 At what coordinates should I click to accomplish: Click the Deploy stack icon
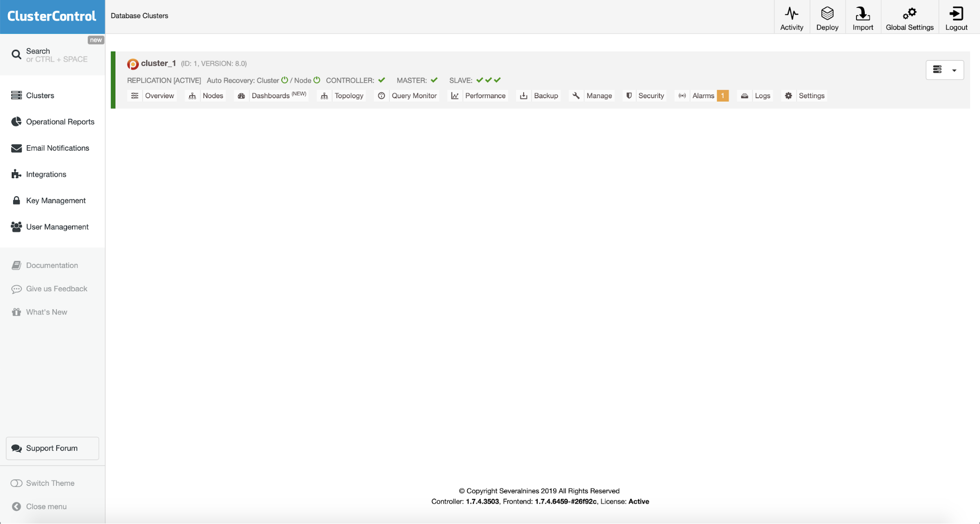pyautogui.click(x=827, y=13)
